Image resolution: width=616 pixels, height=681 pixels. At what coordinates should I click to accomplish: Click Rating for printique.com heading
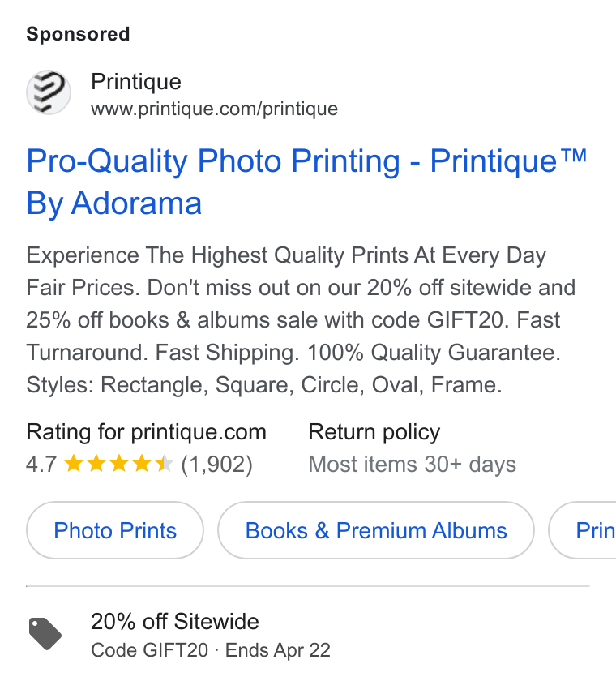tap(146, 432)
